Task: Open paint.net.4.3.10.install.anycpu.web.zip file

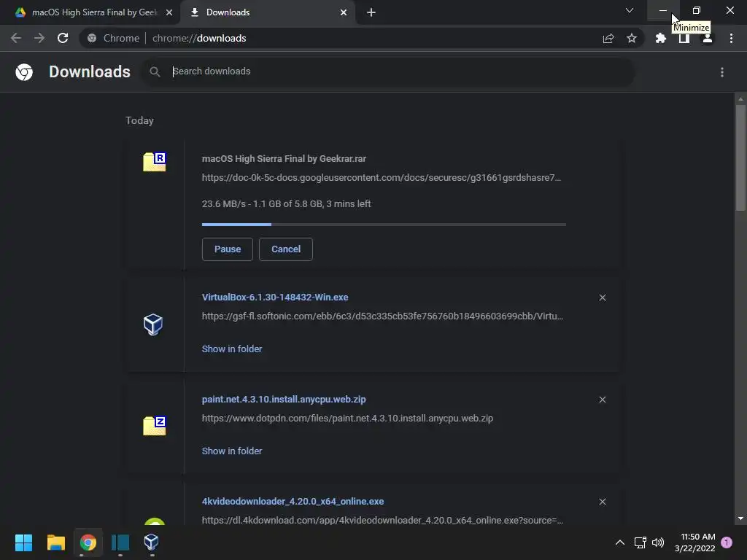Action: pyautogui.click(x=284, y=400)
